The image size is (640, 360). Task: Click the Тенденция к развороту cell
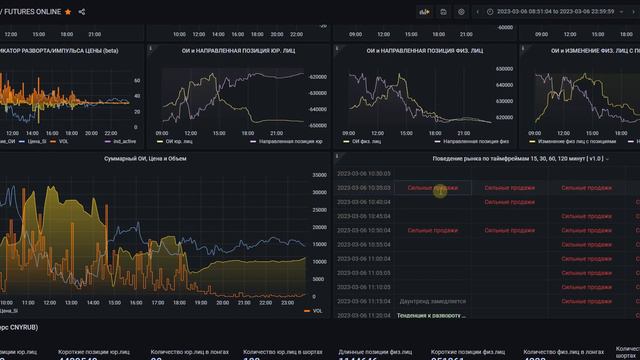click(x=431, y=316)
